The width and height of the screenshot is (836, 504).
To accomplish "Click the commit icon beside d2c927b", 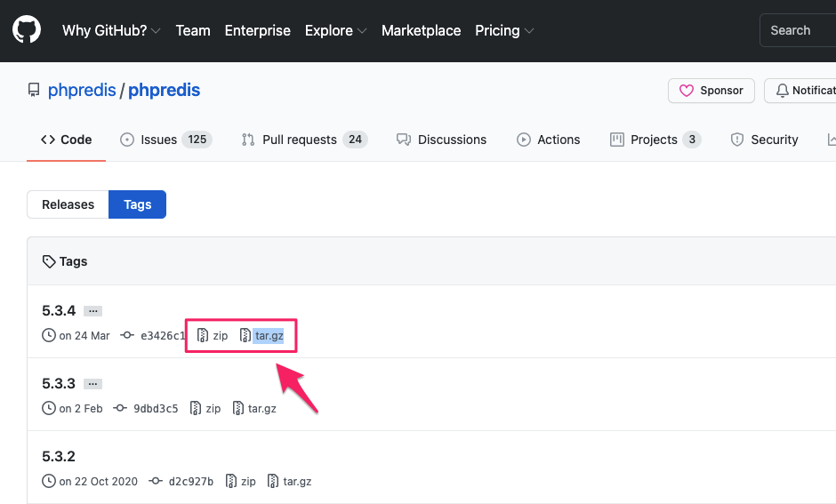I will tap(155, 481).
